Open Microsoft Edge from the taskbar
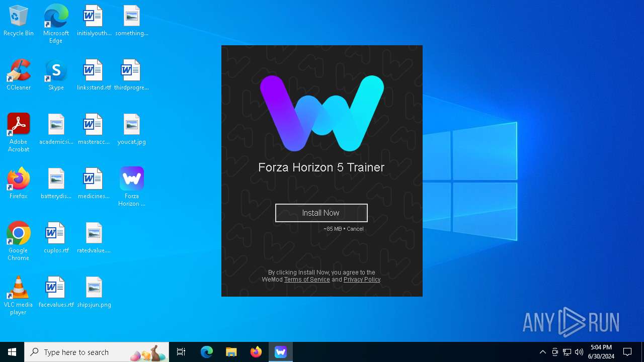Screen dimensions: 644x362 (207, 352)
